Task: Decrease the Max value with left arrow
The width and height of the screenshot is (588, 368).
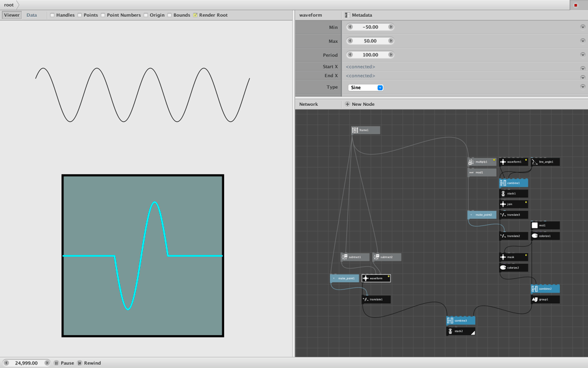Action: tap(350, 41)
